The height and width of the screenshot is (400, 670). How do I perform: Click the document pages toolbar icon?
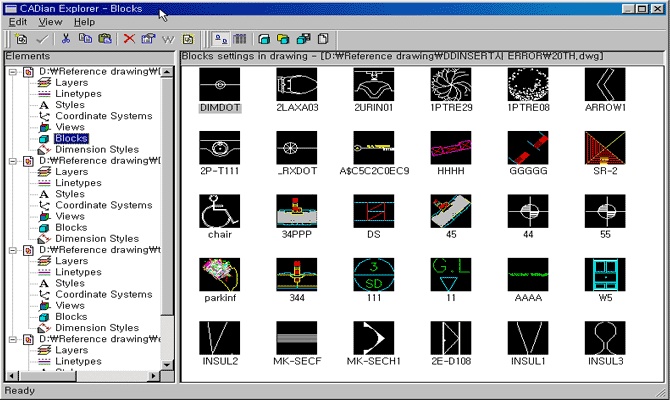click(323, 39)
